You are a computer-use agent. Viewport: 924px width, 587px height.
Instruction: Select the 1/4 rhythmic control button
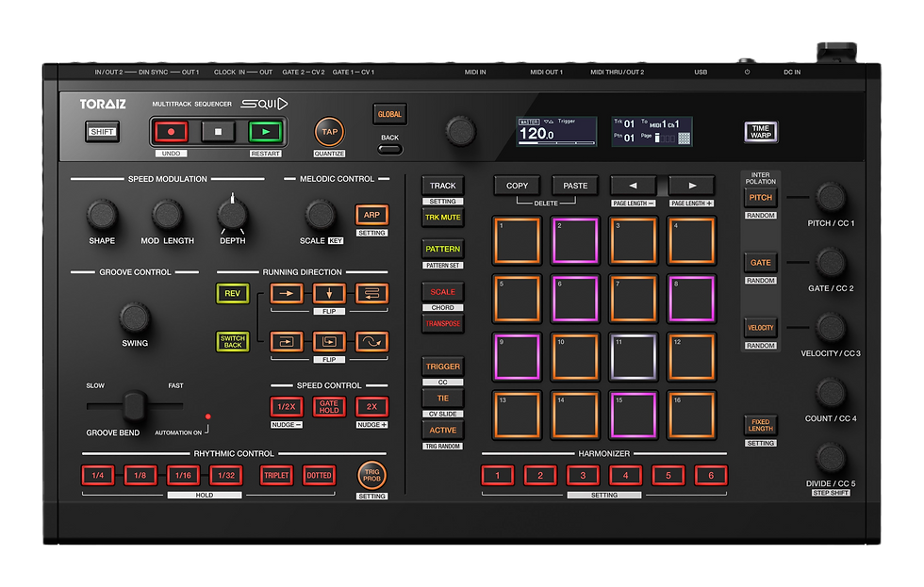coord(98,475)
